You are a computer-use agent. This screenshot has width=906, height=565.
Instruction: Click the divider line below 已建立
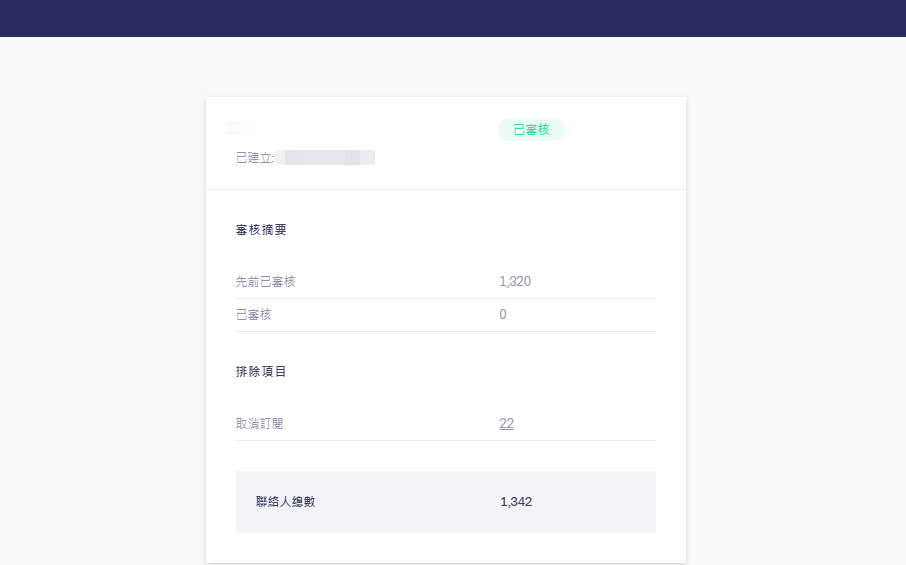[x=445, y=189]
